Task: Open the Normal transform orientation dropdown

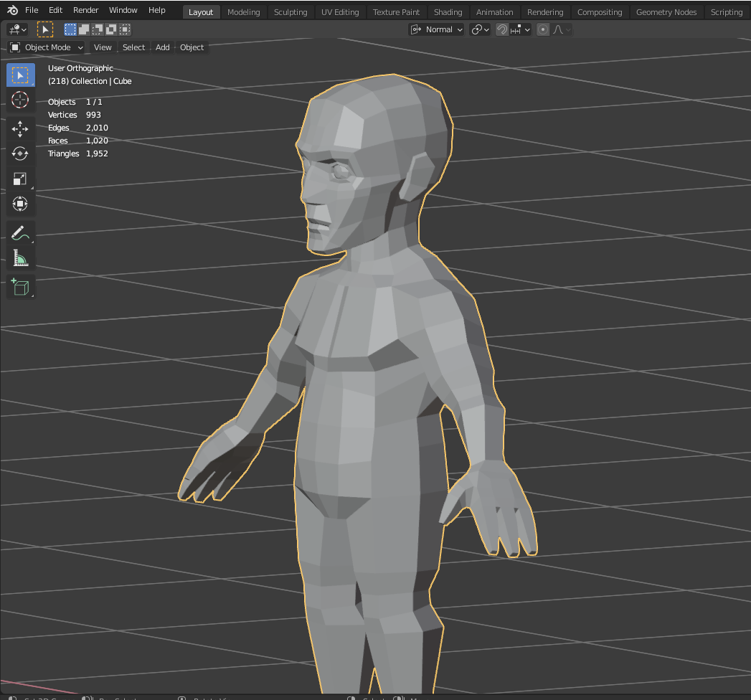Action: click(x=437, y=29)
